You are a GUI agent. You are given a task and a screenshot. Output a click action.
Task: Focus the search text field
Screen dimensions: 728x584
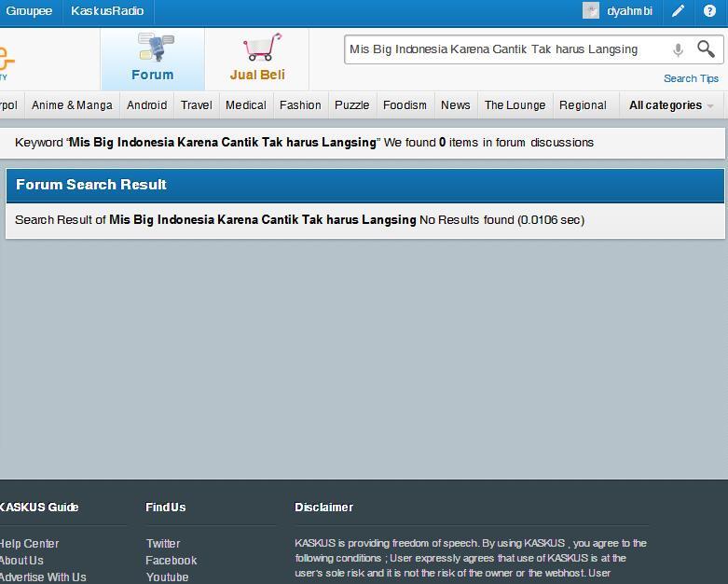tap(506, 49)
